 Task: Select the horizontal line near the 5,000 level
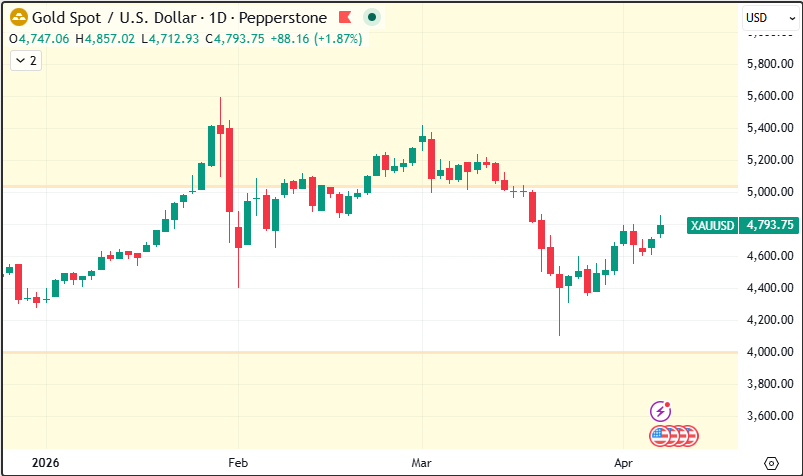(x=300, y=187)
